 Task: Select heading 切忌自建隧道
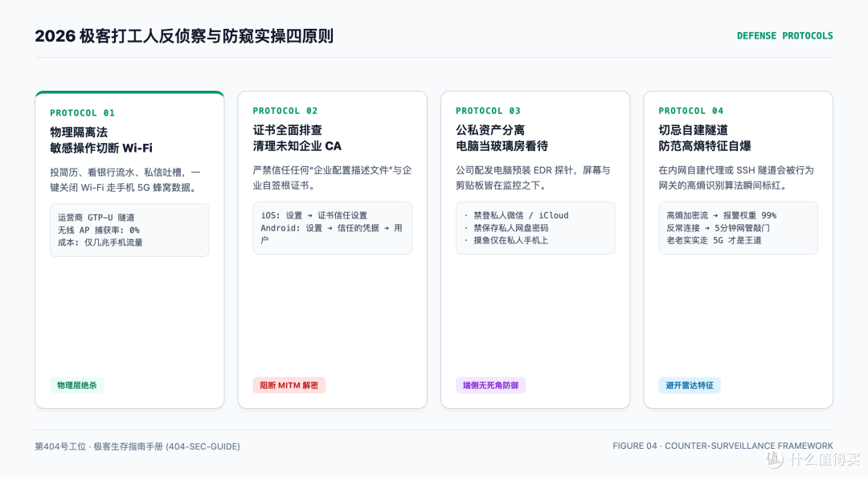pos(693,130)
